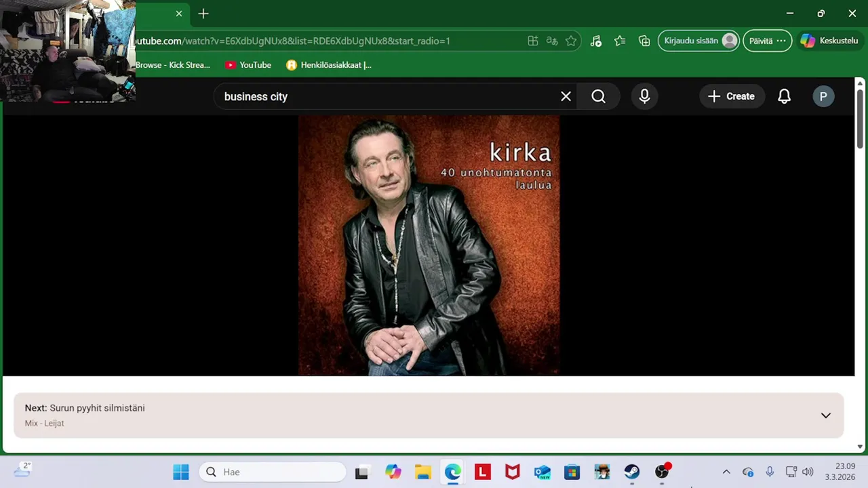Open the weather widget showing 2°
The width and height of the screenshot is (868, 488).
[x=22, y=470]
